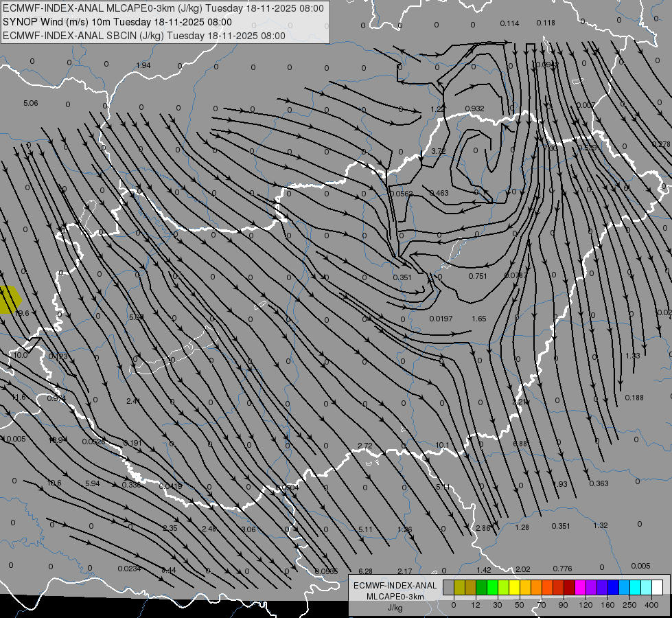Click the '3.72' grid value
Viewport: 672px width, 618px height.
click(x=439, y=151)
